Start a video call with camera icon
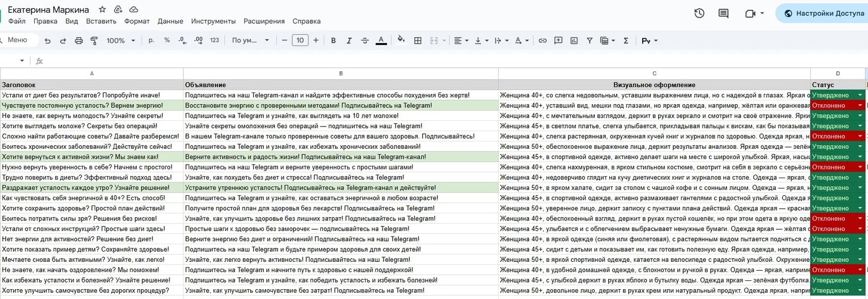 tap(750, 13)
